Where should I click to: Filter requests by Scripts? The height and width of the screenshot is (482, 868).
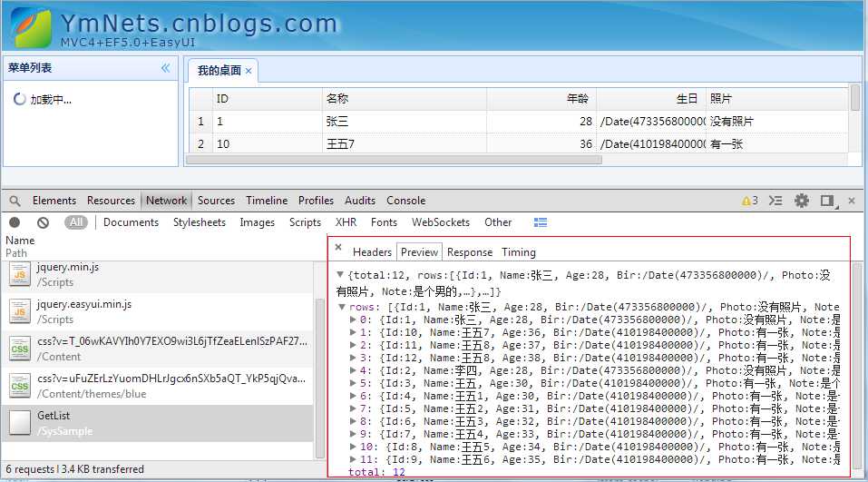[x=305, y=222]
